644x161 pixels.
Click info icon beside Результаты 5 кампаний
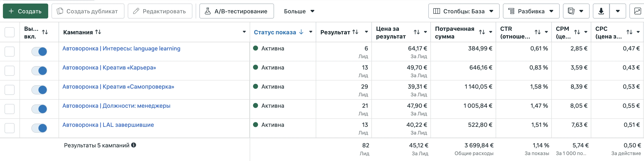[134, 145]
